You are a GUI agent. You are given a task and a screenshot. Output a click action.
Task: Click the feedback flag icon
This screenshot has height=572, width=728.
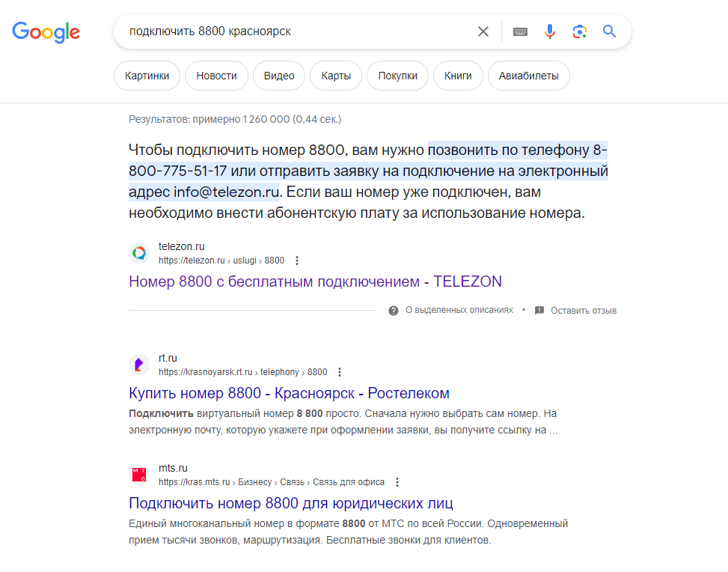pyautogui.click(x=539, y=310)
